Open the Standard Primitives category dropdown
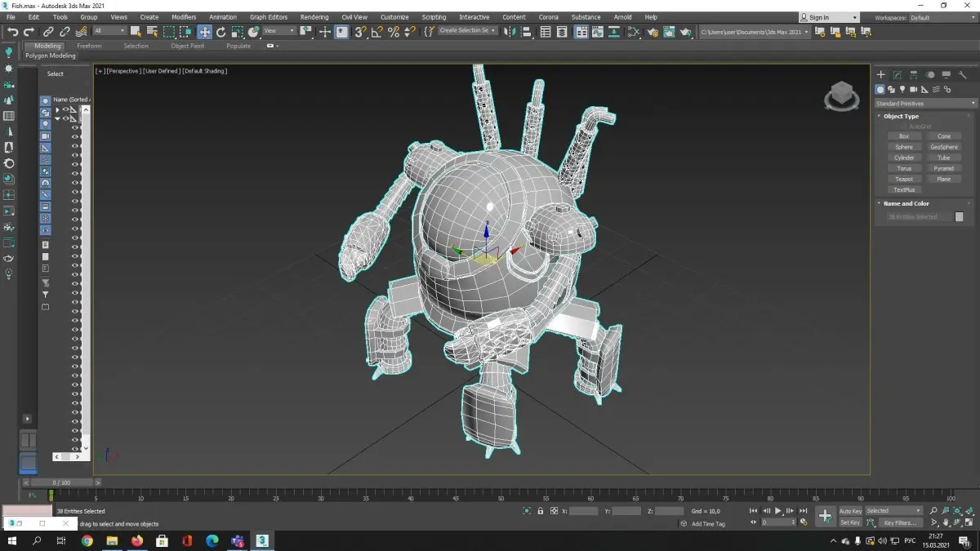980x551 pixels. (x=926, y=104)
